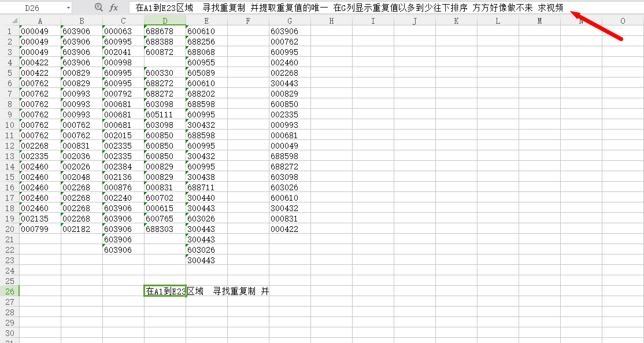Select column E header

pyautogui.click(x=206, y=21)
